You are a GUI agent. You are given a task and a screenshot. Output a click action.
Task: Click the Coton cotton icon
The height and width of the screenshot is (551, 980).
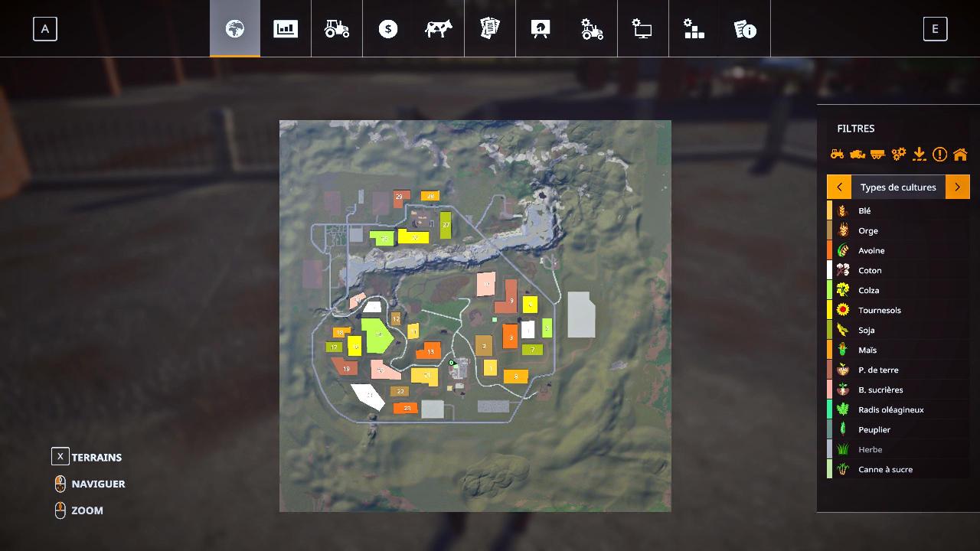point(843,270)
